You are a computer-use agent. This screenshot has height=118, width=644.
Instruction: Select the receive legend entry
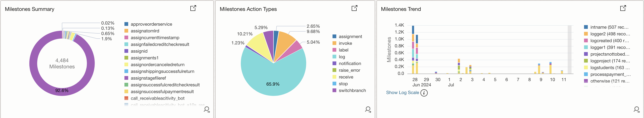pyautogui.click(x=346, y=77)
